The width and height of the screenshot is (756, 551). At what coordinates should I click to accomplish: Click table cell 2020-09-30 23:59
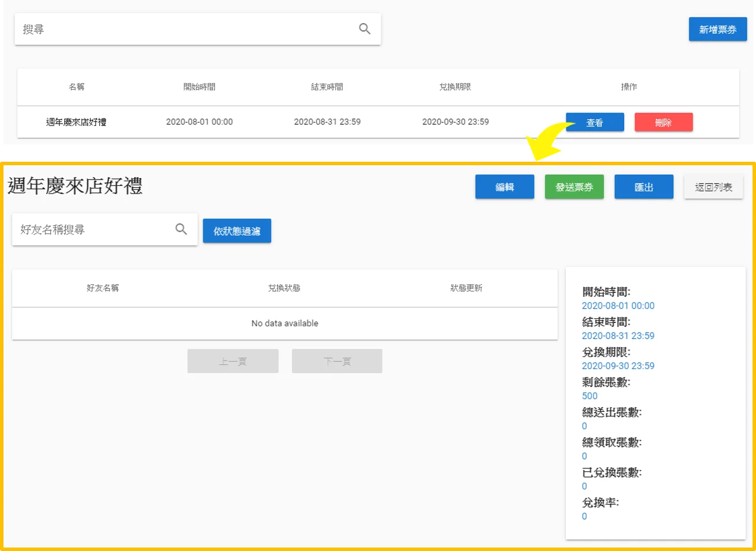pos(455,122)
